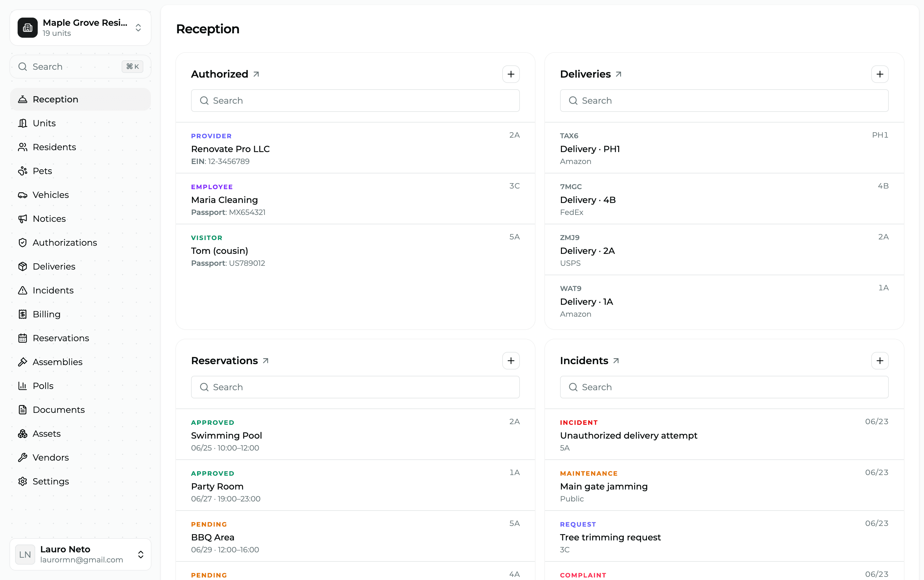
Task: Open the user account menu chevron for Lauro Neto
Action: pyautogui.click(x=140, y=555)
